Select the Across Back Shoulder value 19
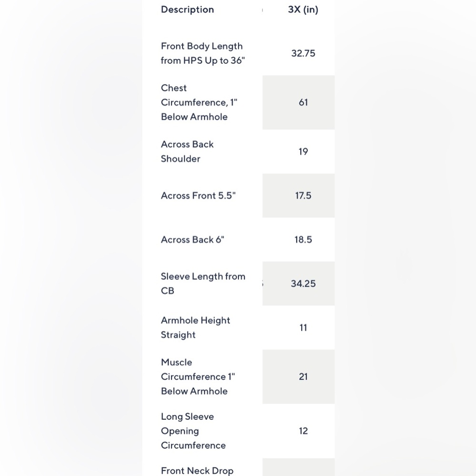The width and height of the screenshot is (476, 476). click(x=303, y=151)
